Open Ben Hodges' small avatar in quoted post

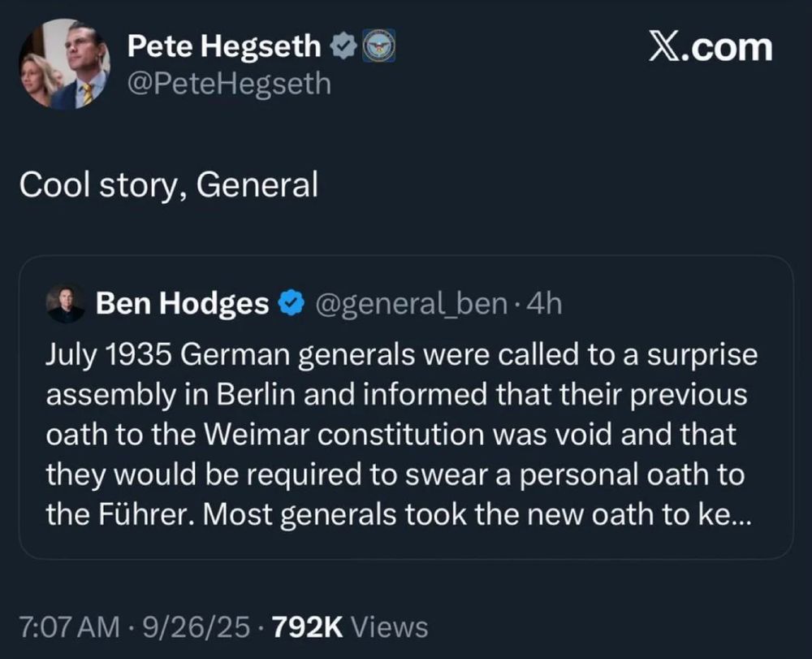point(65,304)
